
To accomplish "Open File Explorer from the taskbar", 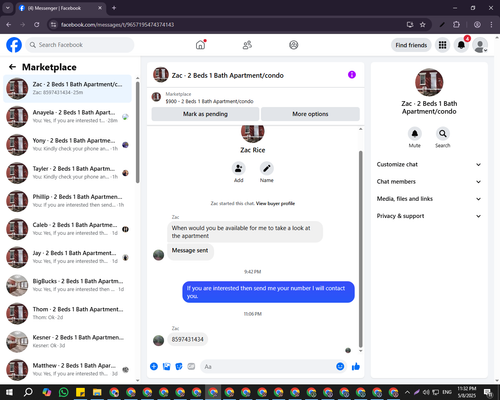I will [x=97, y=392].
